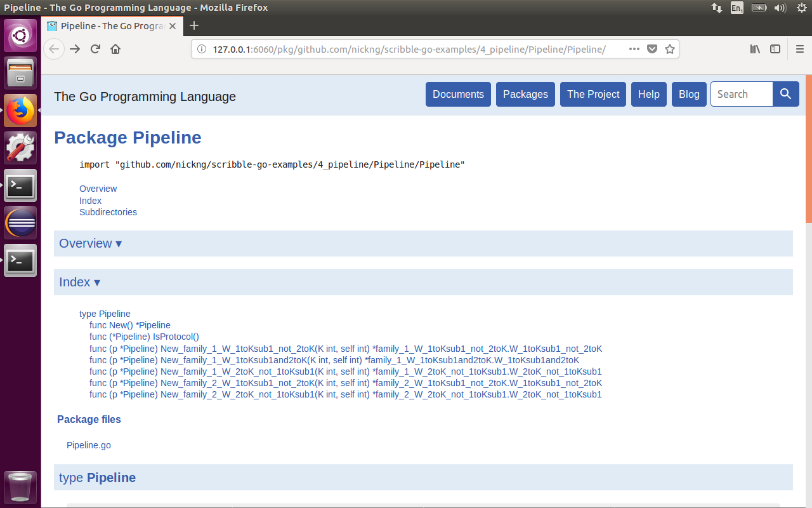Open page actions three-dots menu
Image resolution: width=812 pixels, height=508 pixels.
coord(634,49)
